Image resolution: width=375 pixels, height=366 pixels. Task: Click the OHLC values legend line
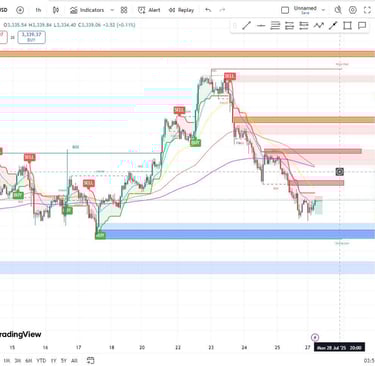(x=69, y=25)
